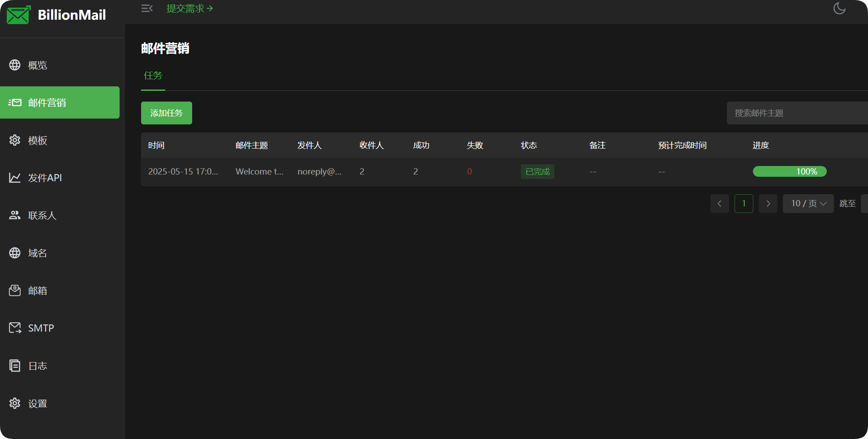Open the 提交需求 link
This screenshot has height=439, width=868.
tap(190, 9)
